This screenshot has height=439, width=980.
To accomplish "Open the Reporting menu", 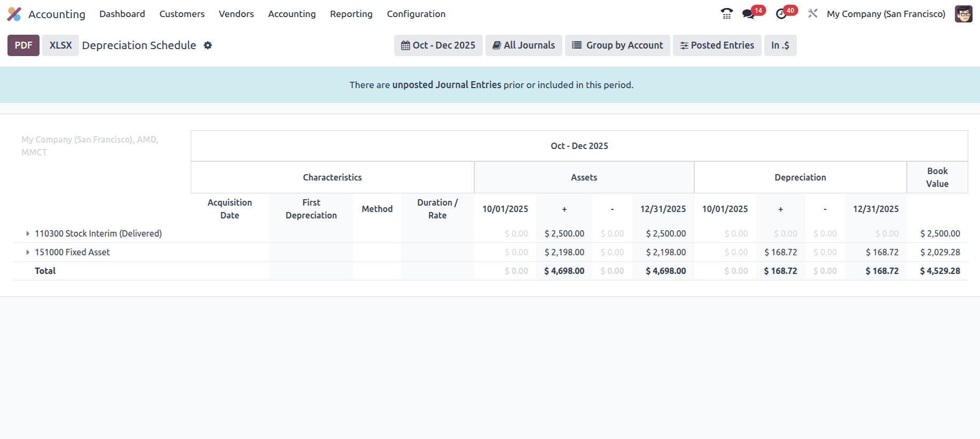I will pyautogui.click(x=351, y=14).
